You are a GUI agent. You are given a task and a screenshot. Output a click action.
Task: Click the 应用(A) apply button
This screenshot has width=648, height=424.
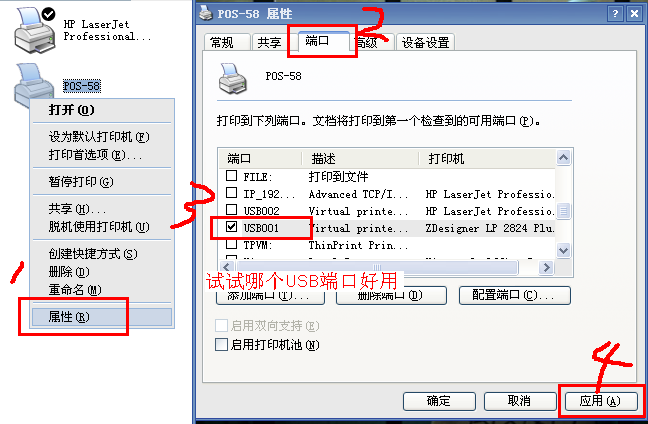pyautogui.click(x=600, y=401)
